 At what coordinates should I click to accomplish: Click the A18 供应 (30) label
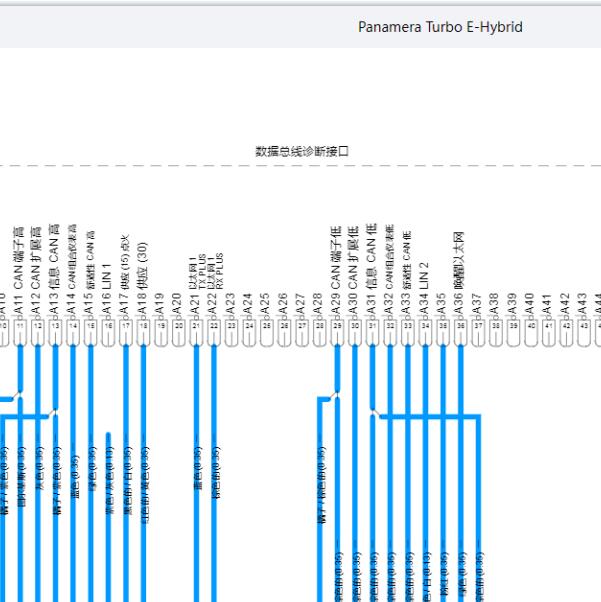[x=142, y=279]
